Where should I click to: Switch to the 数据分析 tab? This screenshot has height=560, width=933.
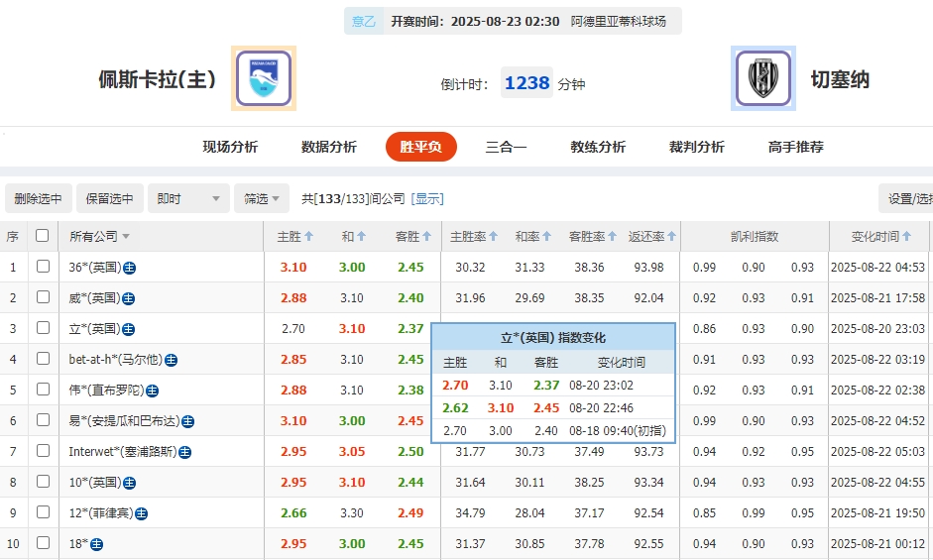tap(328, 147)
